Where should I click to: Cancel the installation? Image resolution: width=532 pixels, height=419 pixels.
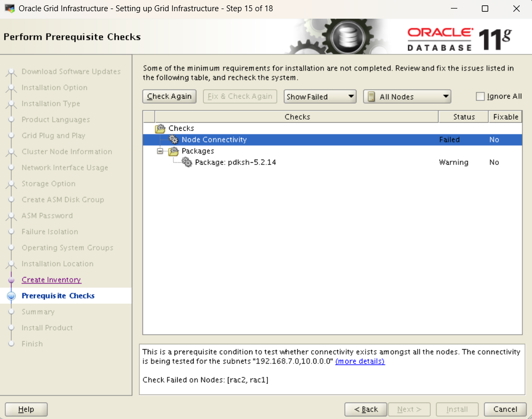[x=505, y=409]
